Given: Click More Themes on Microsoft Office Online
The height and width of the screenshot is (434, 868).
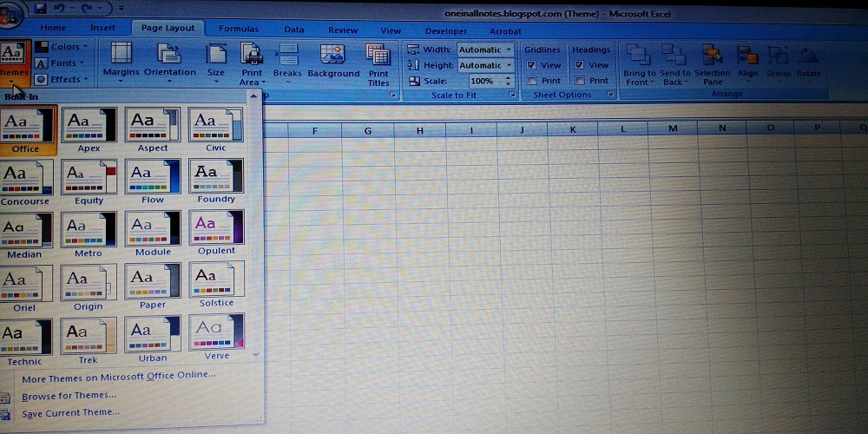Looking at the screenshot, I should click(119, 375).
